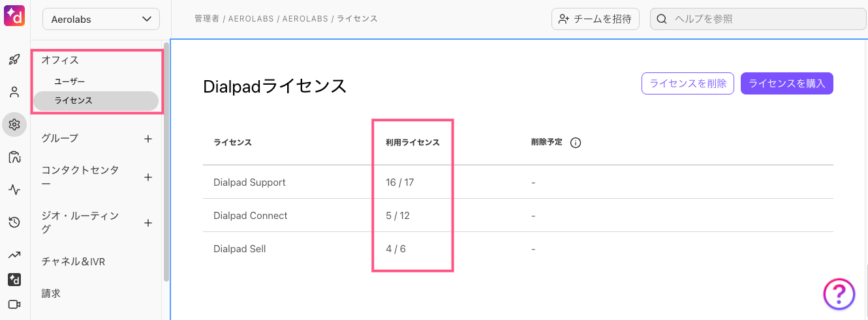Click the ライセンスを購入 button
This screenshot has width=868, height=320.
[787, 83]
